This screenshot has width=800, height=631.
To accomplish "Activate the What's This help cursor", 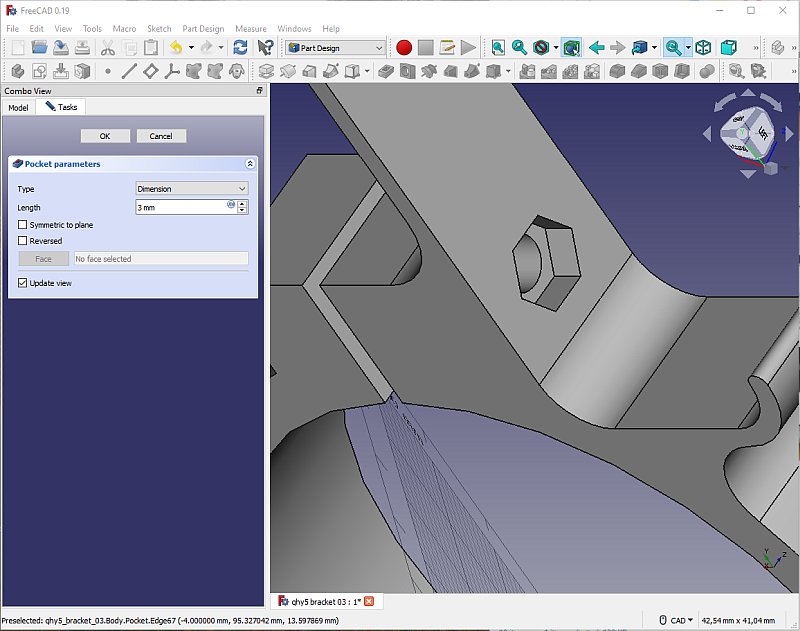I will [265, 48].
